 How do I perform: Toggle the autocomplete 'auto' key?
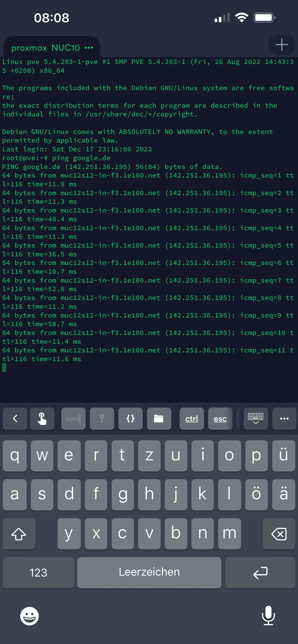(x=73, y=418)
